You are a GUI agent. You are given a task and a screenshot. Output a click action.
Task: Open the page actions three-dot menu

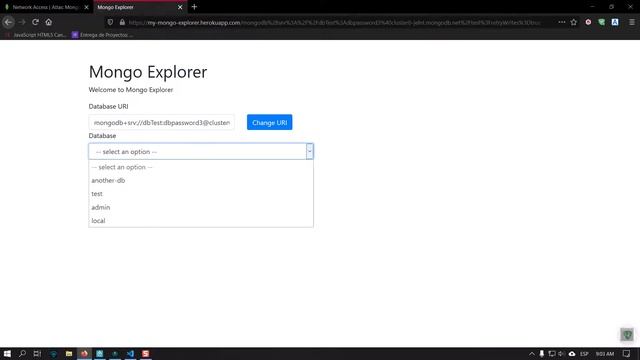[562, 22]
